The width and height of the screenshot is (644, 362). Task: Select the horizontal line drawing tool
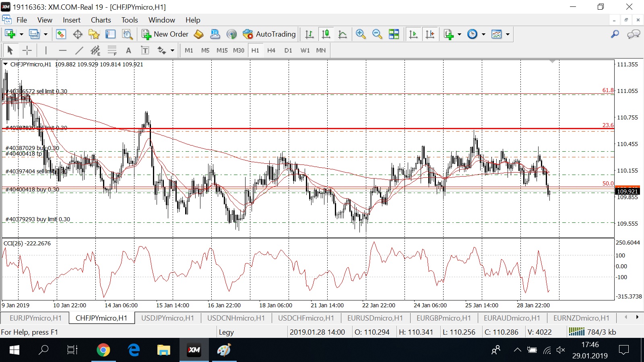point(62,50)
